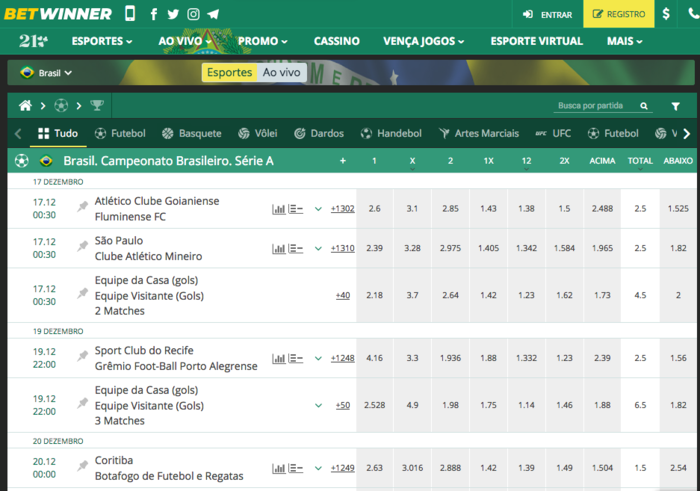
Task: Click the Busca por partida search field
Action: tap(596, 106)
